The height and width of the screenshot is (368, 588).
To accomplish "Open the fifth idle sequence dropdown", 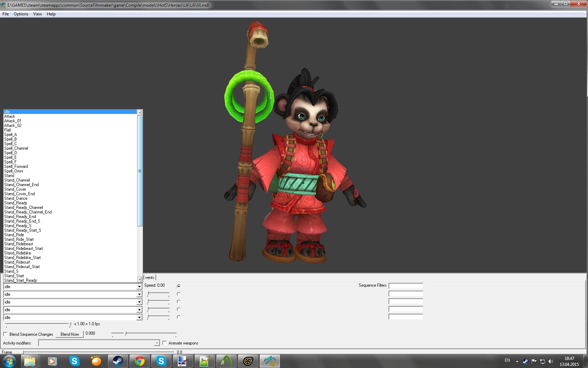I will pyautogui.click(x=139, y=318).
